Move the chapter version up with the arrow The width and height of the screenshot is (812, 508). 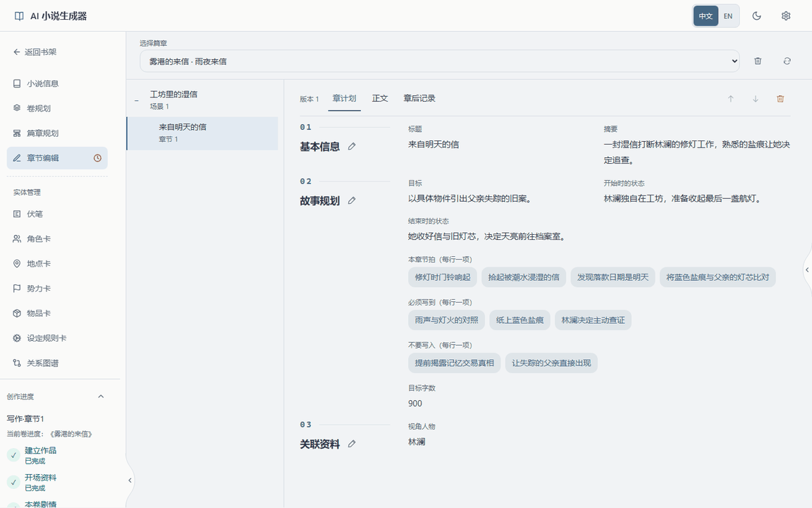pos(731,99)
